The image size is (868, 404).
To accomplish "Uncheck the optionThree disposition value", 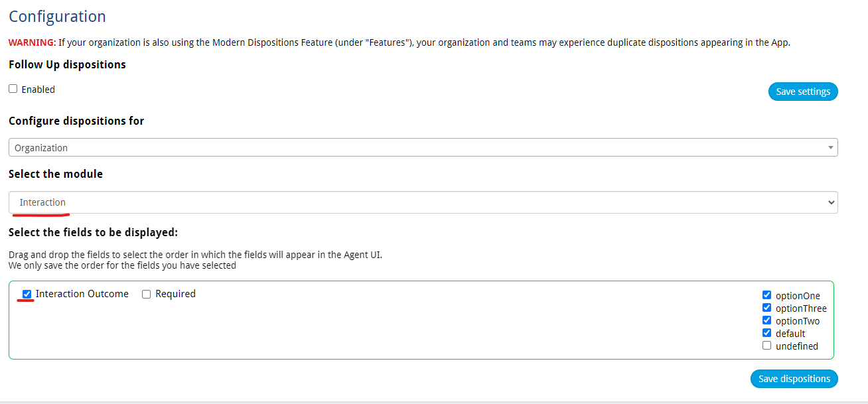I will 766,307.
